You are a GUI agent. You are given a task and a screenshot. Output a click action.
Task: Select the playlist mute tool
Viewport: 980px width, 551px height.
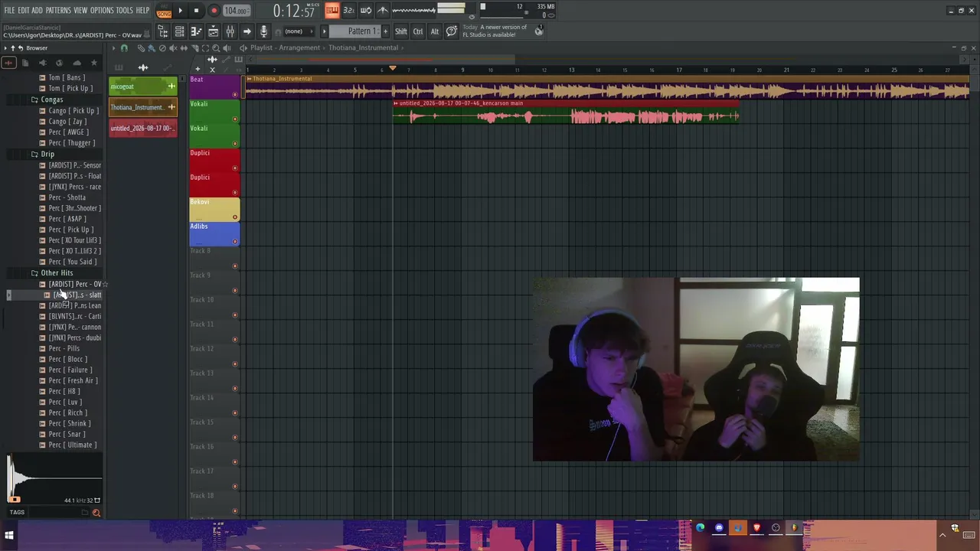coord(173,47)
